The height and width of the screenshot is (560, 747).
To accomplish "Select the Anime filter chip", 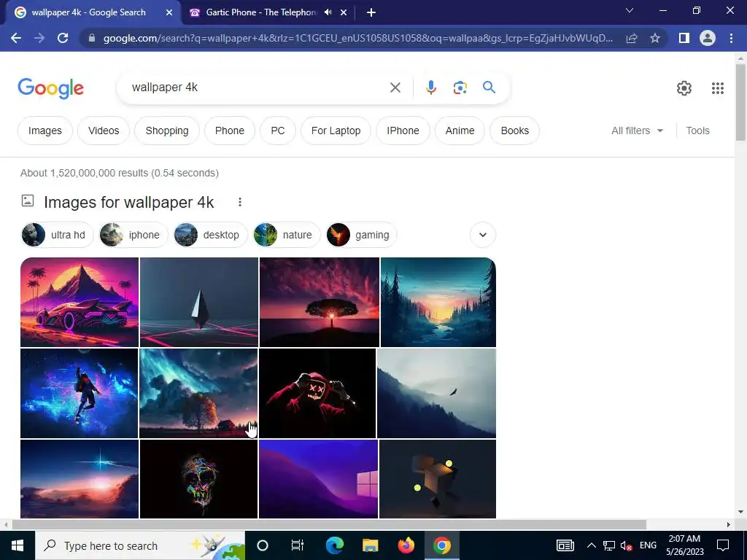I will click(x=460, y=131).
